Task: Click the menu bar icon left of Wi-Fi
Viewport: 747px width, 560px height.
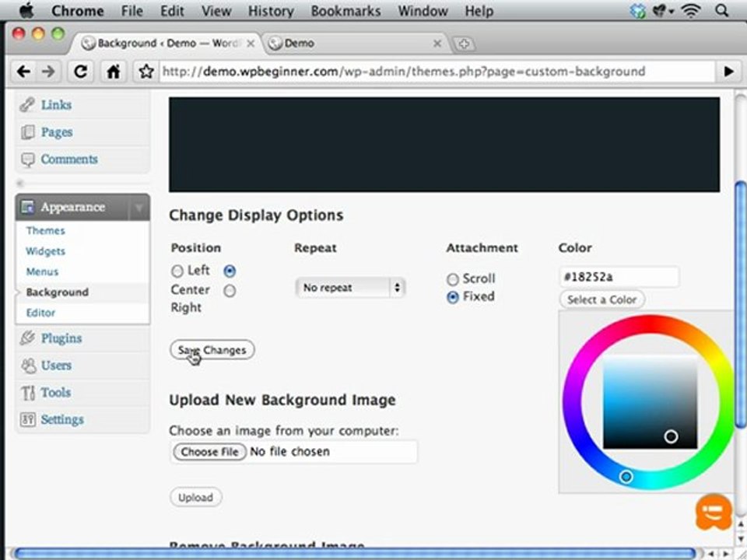Action: pos(663,10)
